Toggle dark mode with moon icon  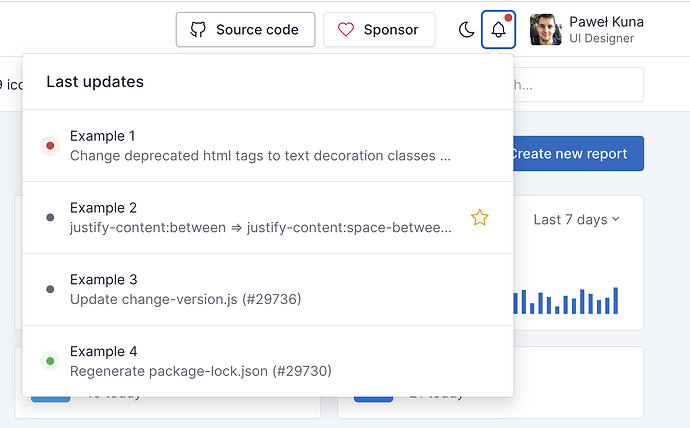pos(466,30)
